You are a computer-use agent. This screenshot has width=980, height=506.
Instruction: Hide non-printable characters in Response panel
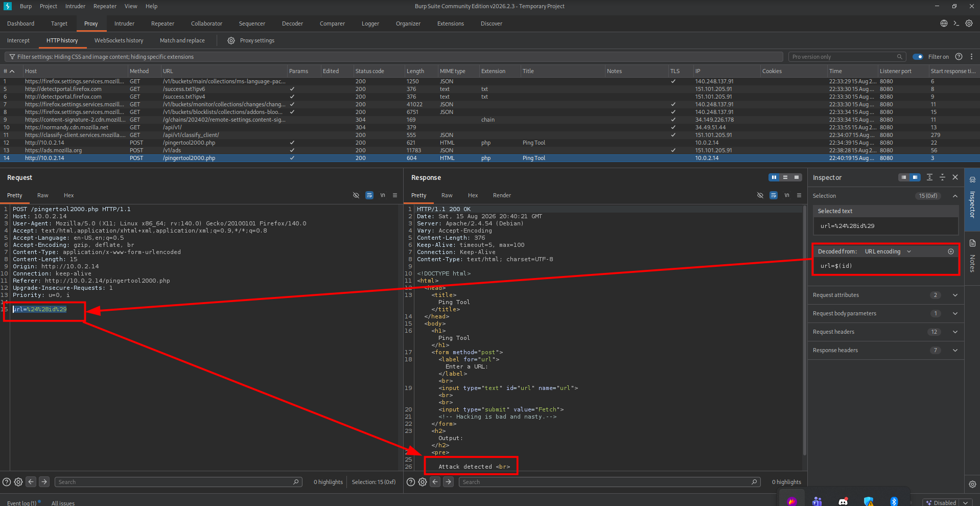(760, 195)
